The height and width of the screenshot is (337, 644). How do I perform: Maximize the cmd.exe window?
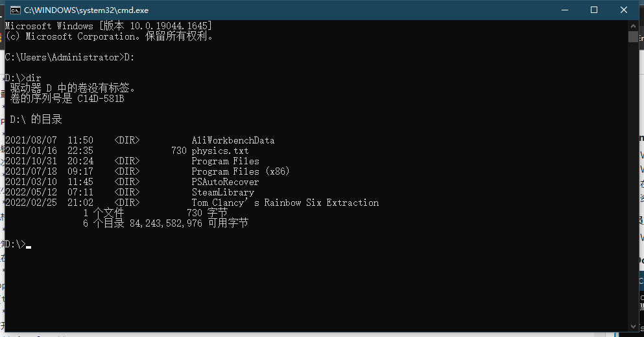tap(594, 10)
